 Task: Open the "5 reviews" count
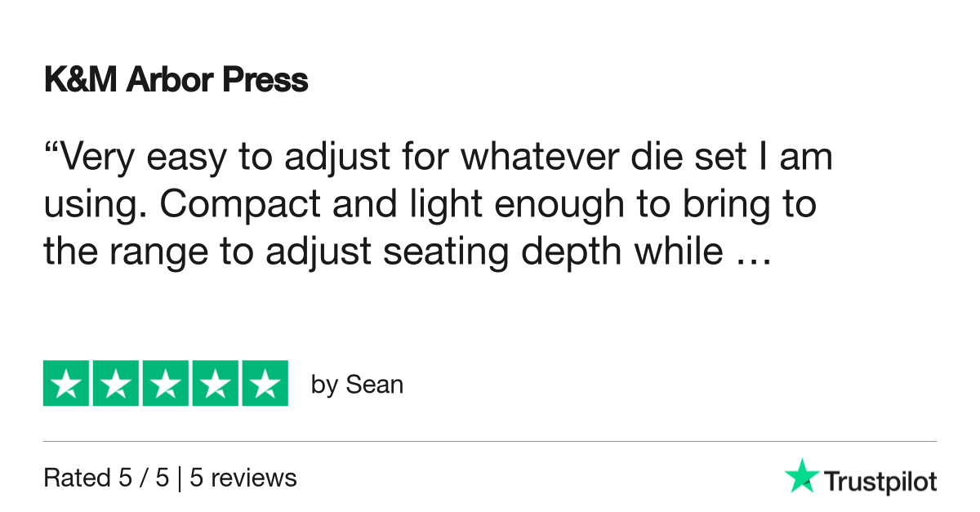pos(243,478)
